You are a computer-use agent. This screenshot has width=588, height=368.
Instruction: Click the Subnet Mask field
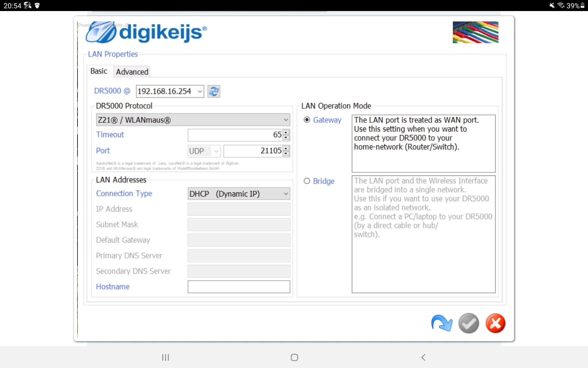click(239, 224)
